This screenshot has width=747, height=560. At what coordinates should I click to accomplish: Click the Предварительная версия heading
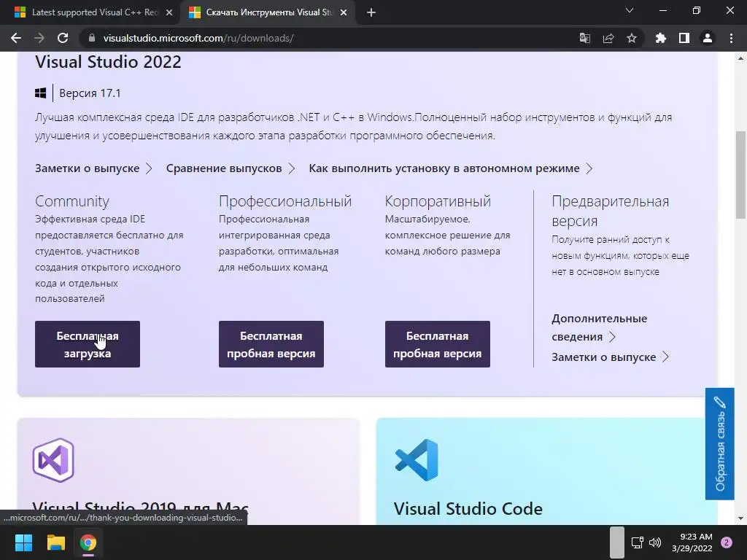click(x=611, y=211)
